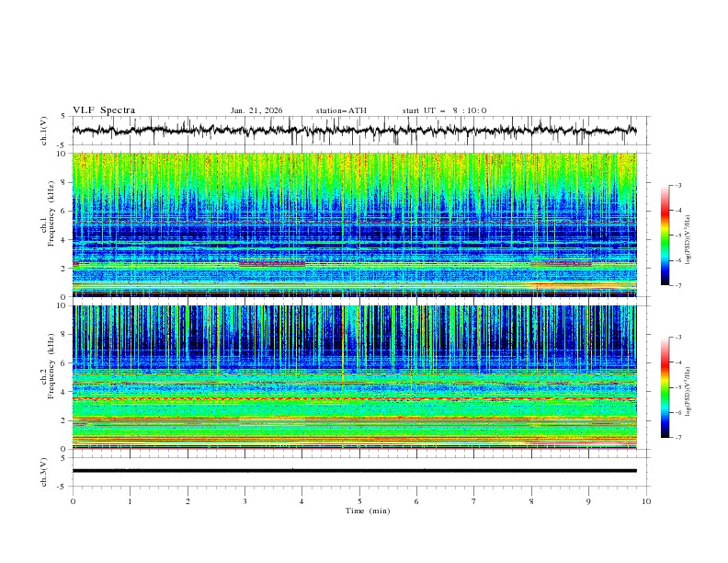The image size is (728, 563).
Task: Click the "Time (min)" axis title
Action: click(368, 511)
